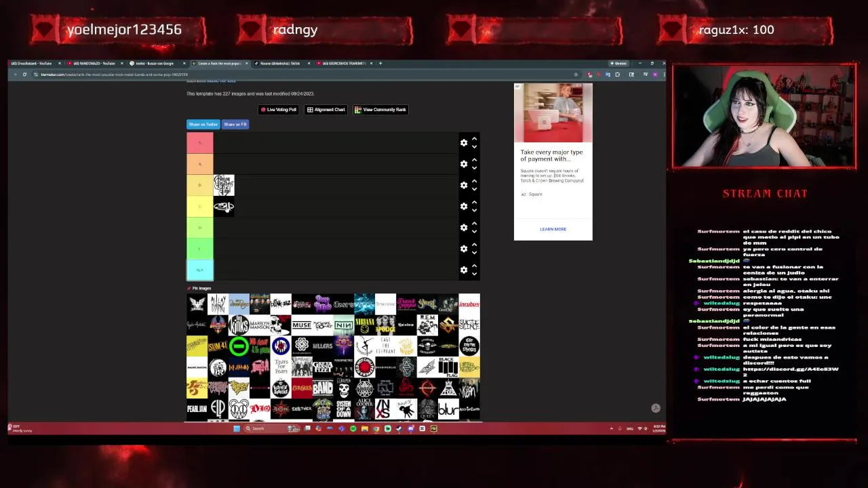Select the Nirvana band logo

364,325
